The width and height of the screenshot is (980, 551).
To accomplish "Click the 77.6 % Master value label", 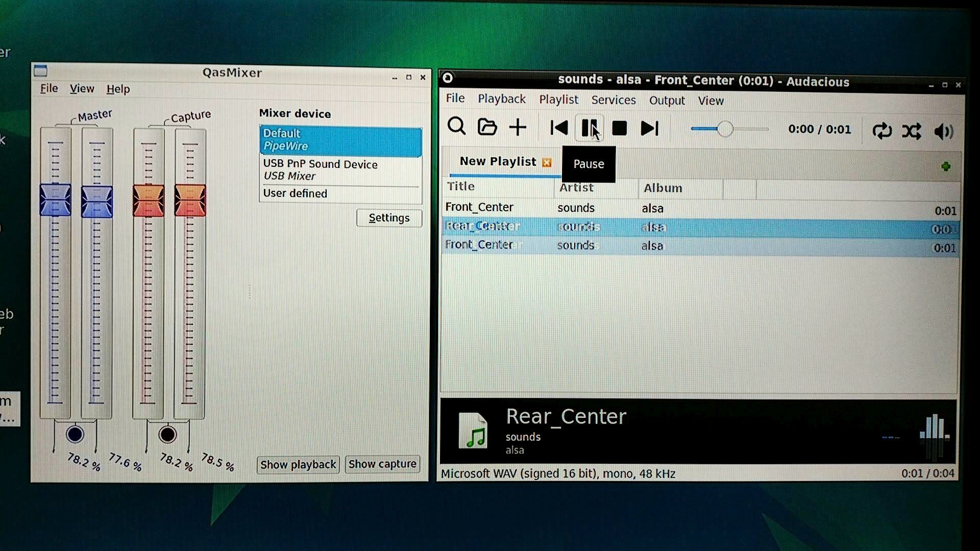I will (125, 461).
